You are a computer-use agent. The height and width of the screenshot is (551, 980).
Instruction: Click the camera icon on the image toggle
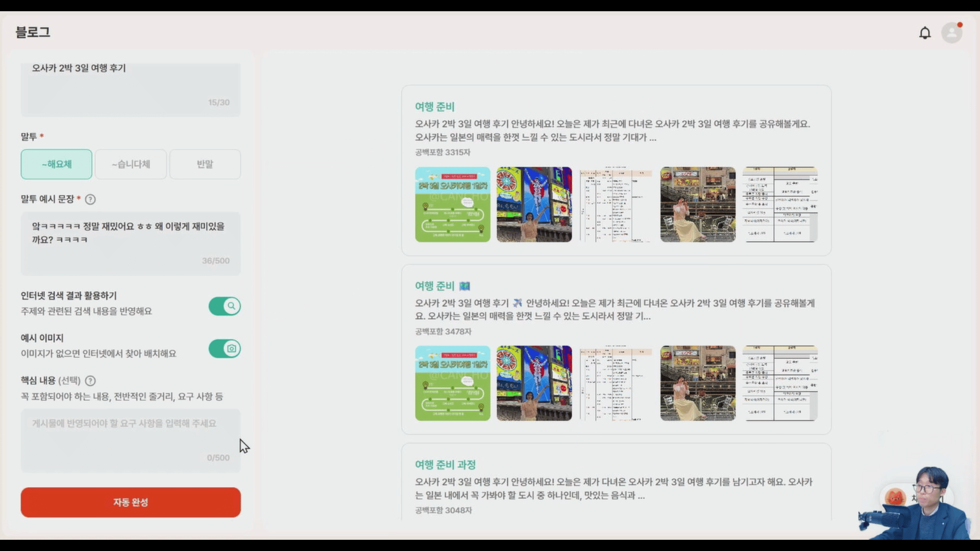(231, 348)
